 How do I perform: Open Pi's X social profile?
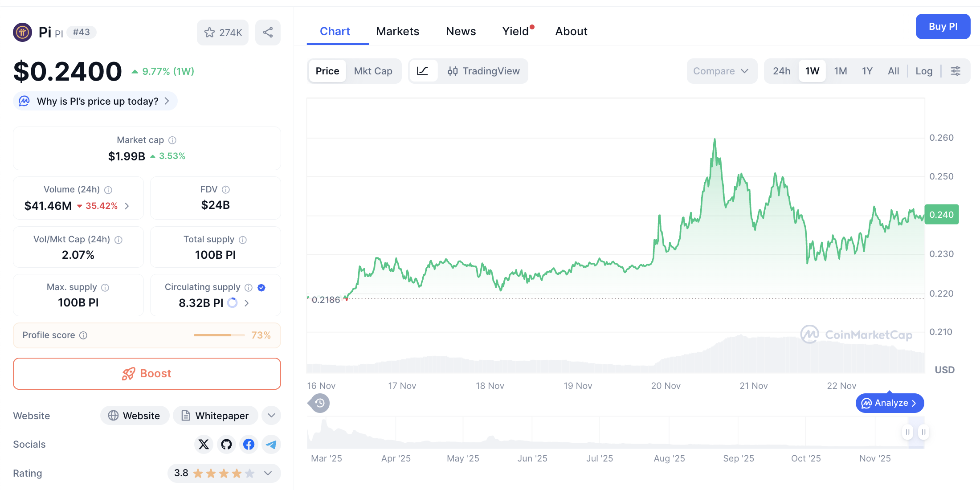[x=204, y=444]
